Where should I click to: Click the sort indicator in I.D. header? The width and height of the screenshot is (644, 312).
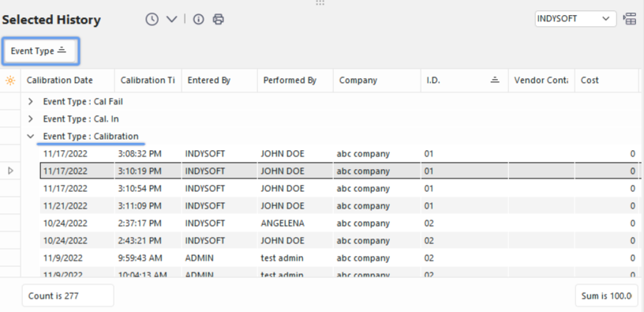pos(495,80)
